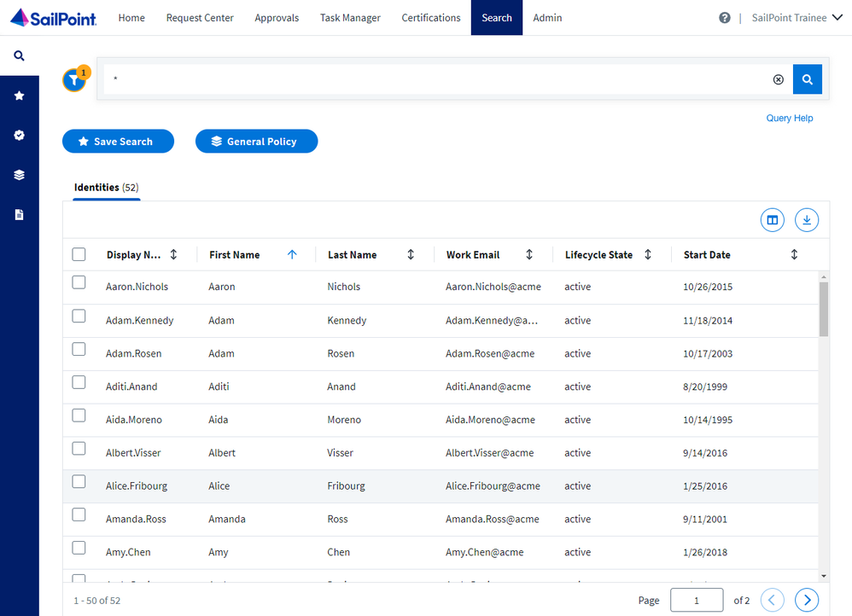Open the document icon in the sidebar

19,215
